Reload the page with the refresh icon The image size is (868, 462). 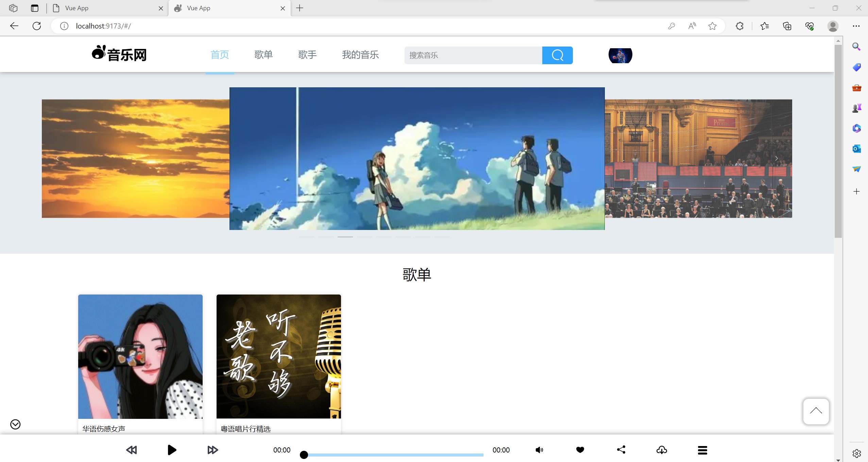[37, 26]
